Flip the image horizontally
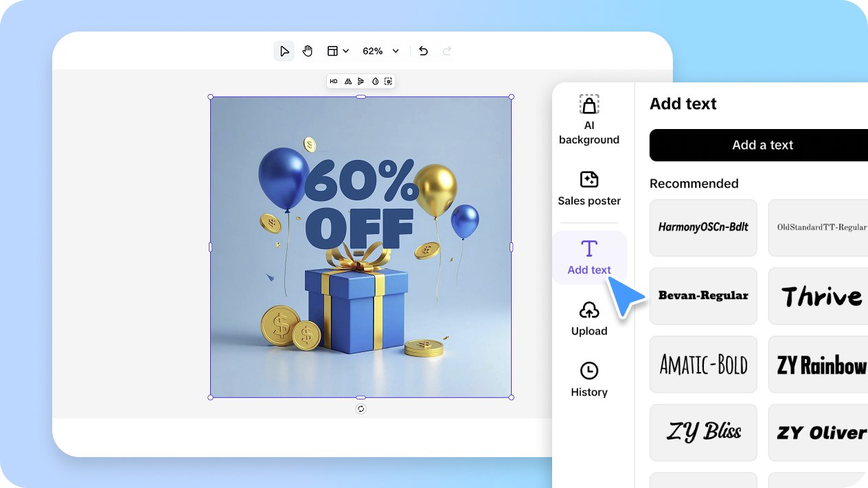The width and height of the screenshot is (868, 488). coord(348,82)
